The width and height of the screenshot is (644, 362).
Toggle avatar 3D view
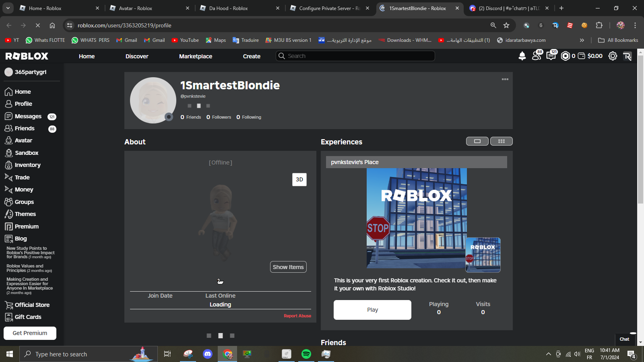point(299,179)
